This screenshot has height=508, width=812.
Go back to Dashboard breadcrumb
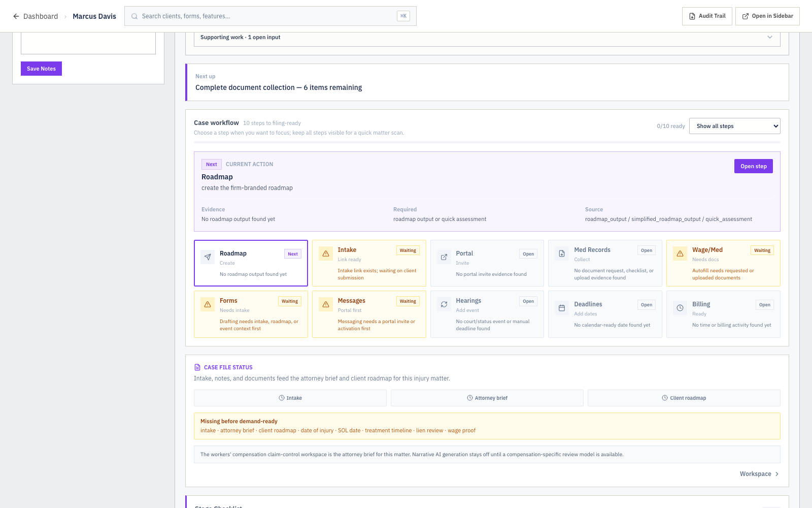click(x=41, y=16)
